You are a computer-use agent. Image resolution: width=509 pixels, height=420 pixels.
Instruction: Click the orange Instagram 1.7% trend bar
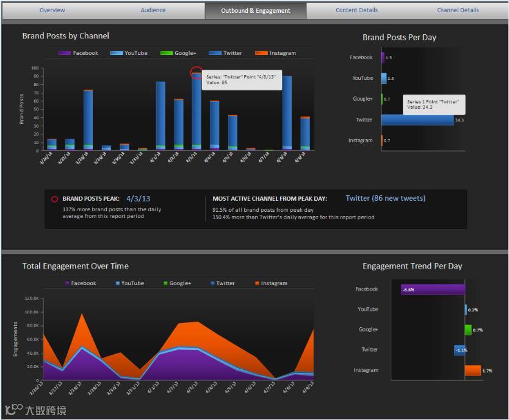[x=473, y=371]
